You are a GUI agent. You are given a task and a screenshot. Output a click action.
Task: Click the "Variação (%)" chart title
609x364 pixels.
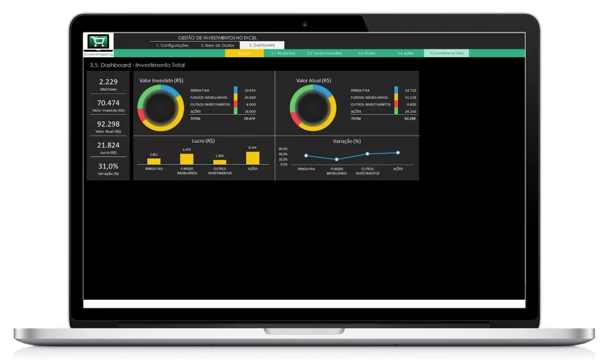[347, 142]
